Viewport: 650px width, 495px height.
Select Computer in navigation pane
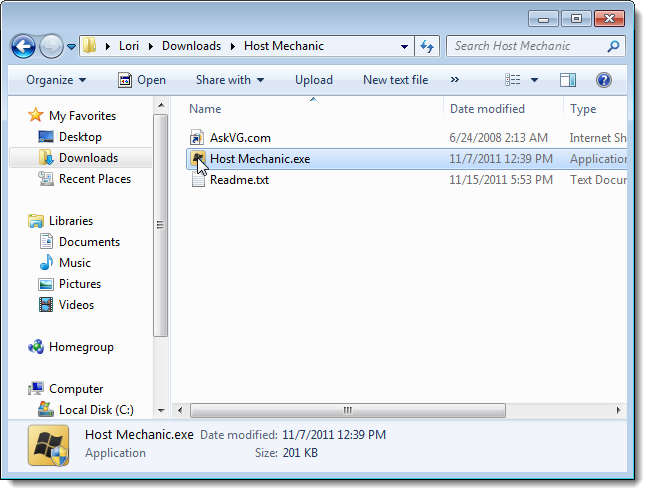(76, 389)
